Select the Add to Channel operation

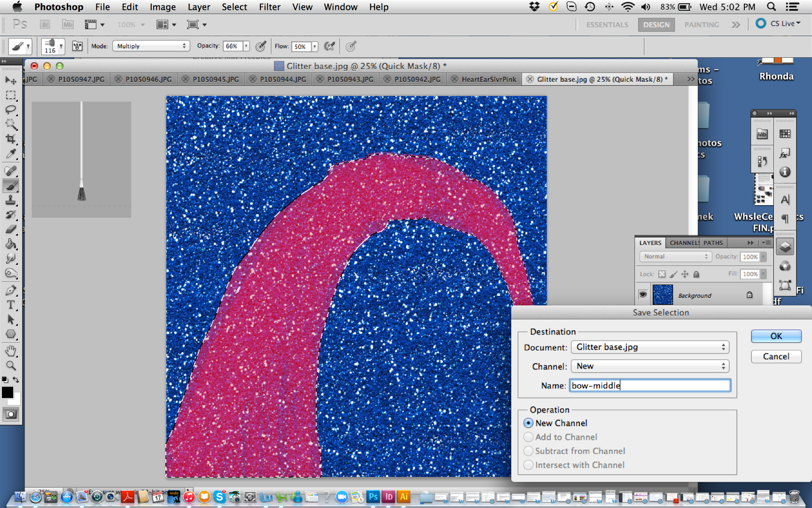click(x=528, y=437)
